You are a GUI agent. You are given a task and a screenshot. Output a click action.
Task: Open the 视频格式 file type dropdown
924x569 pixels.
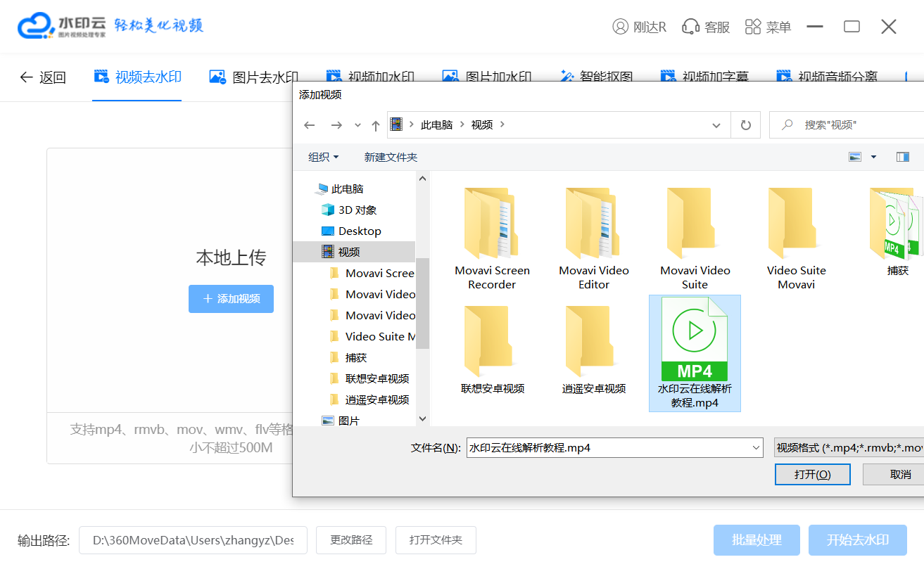point(849,447)
